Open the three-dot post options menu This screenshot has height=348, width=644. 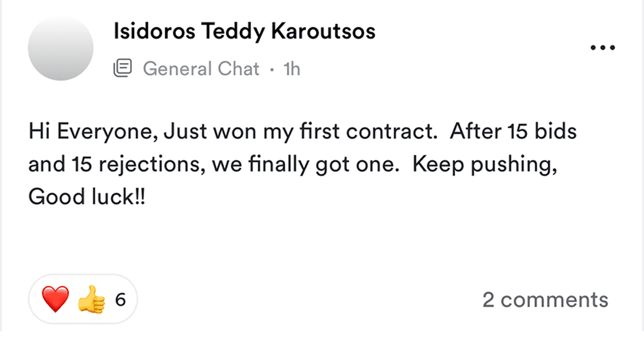click(601, 48)
